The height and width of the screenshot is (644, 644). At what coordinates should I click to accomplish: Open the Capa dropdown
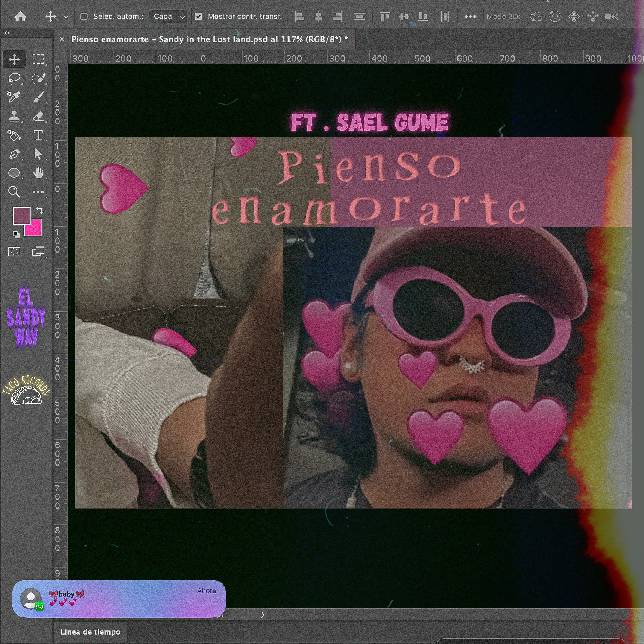point(168,16)
